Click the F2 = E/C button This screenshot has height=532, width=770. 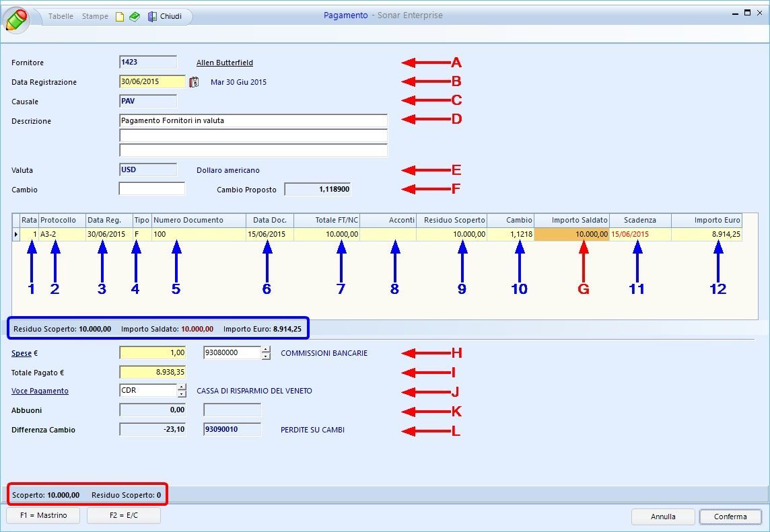coord(124,516)
